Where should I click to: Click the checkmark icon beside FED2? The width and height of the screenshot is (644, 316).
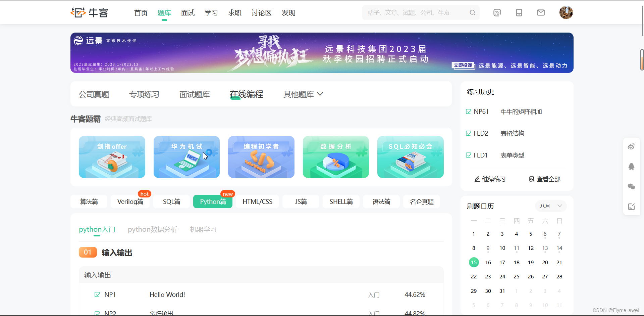(469, 133)
